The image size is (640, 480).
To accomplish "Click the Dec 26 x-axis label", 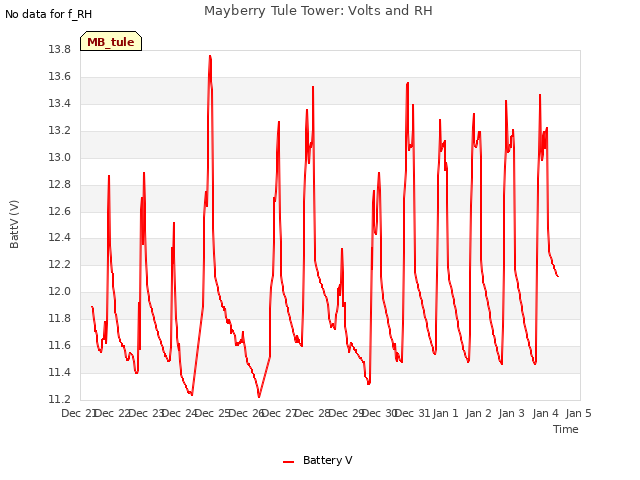I will [246, 413].
